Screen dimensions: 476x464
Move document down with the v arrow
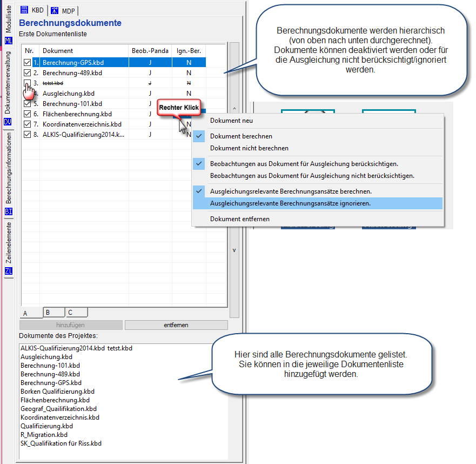click(234, 250)
